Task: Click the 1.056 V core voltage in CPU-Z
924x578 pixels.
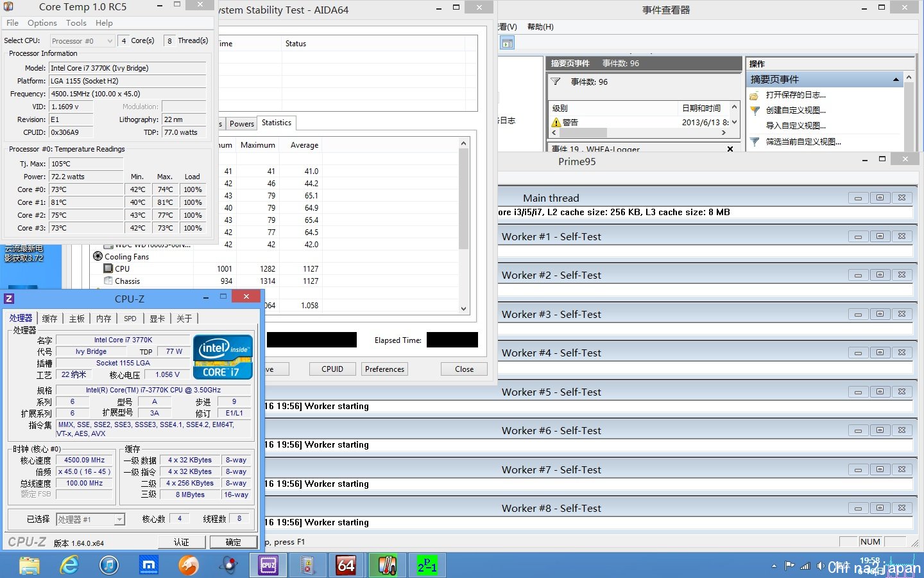Action: click(167, 374)
